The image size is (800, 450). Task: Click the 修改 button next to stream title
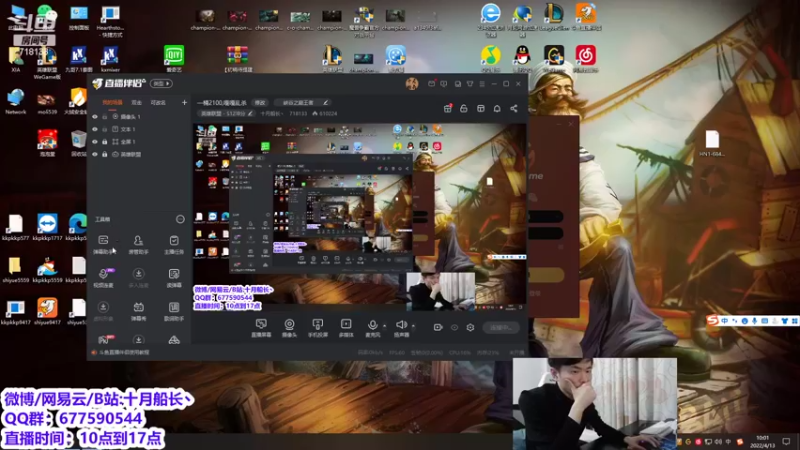coord(260,103)
